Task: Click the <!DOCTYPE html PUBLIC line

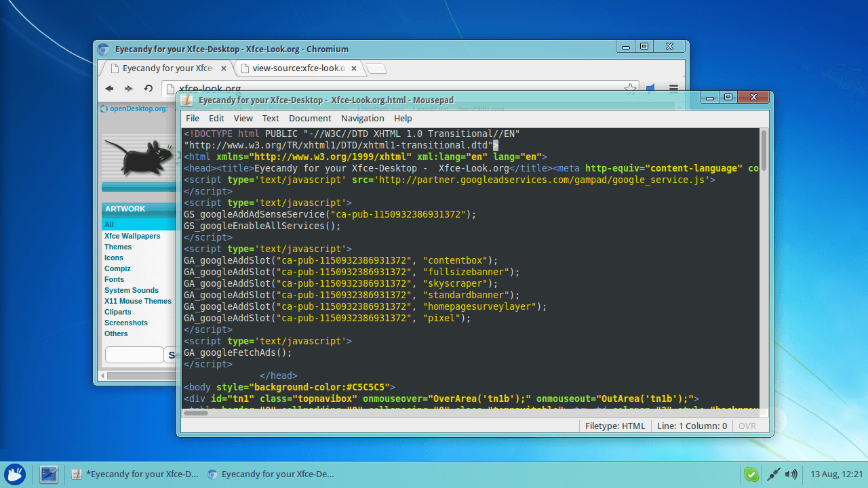Action: pos(352,134)
